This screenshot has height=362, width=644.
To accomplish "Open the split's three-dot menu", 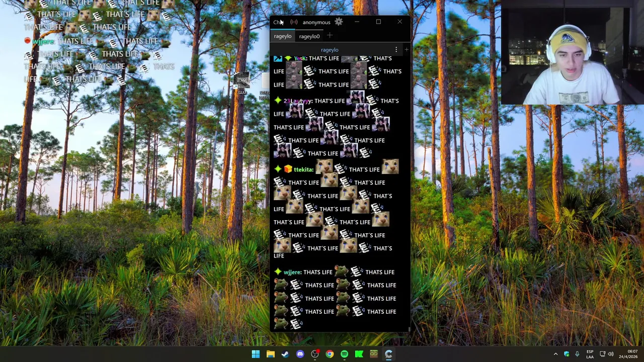I will coord(396,50).
